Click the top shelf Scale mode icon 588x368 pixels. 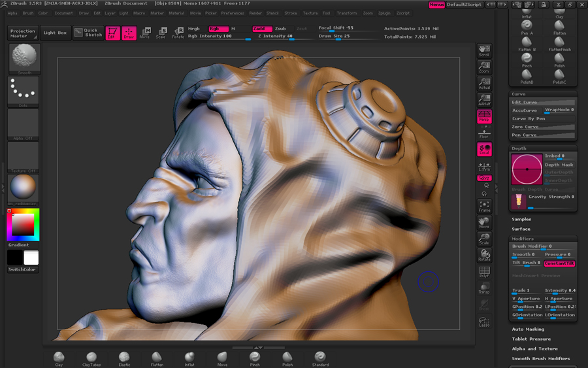[x=161, y=33]
